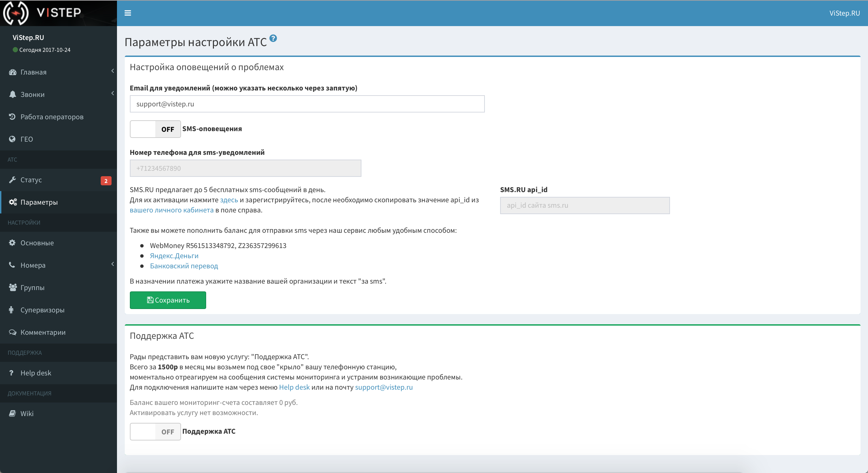The width and height of the screenshot is (868, 473).
Task: Click ViStep.RU name in sidebar
Action: point(28,38)
